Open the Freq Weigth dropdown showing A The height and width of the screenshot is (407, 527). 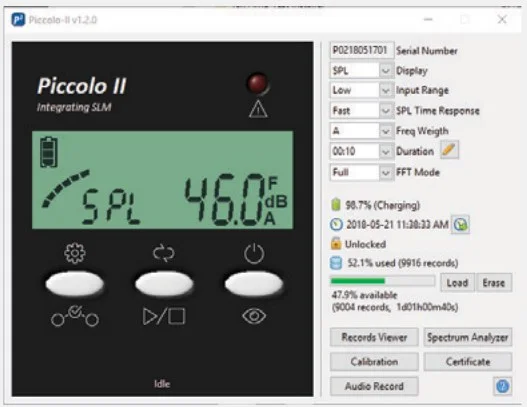click(x=362, y=131)
